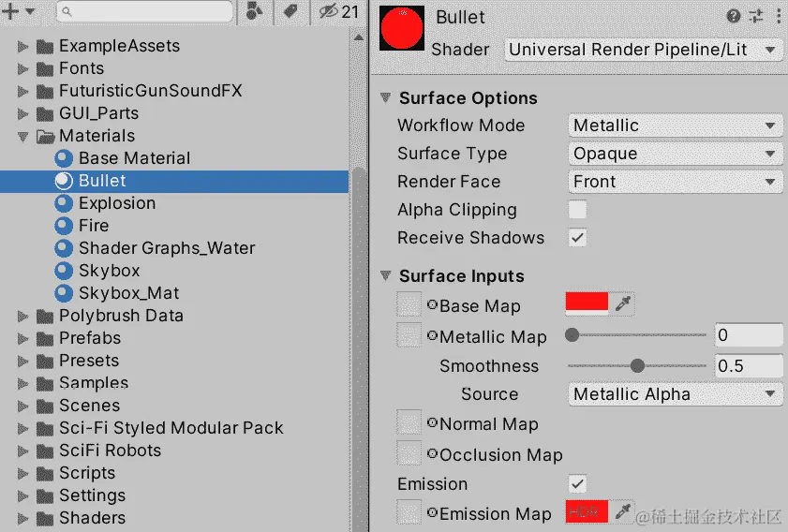This screenshot has height=532, width=788.
Task: Click the project search field
Action: [x=144, y=11]
